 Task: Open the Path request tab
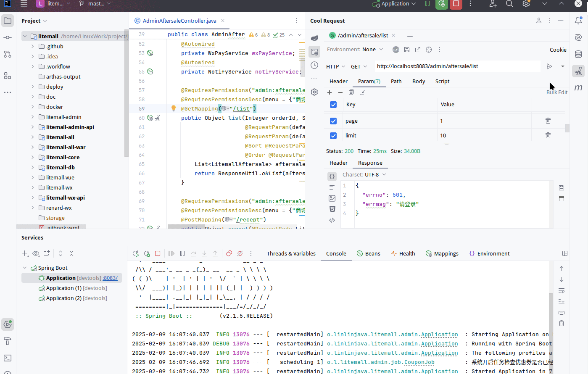tap(396, 82)
